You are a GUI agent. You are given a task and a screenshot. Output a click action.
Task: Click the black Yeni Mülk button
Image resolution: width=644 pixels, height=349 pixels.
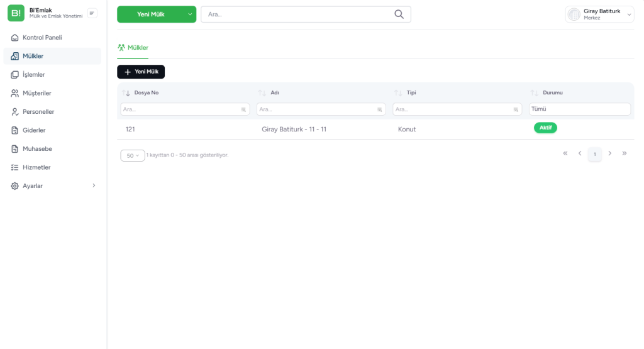(x=141, y=72)
